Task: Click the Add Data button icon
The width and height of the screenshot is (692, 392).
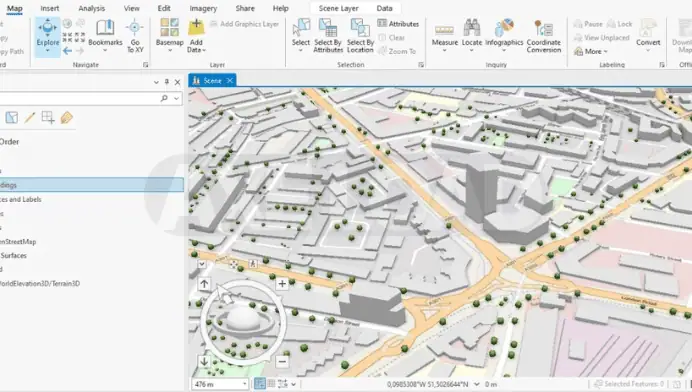Action: (196, 28)
